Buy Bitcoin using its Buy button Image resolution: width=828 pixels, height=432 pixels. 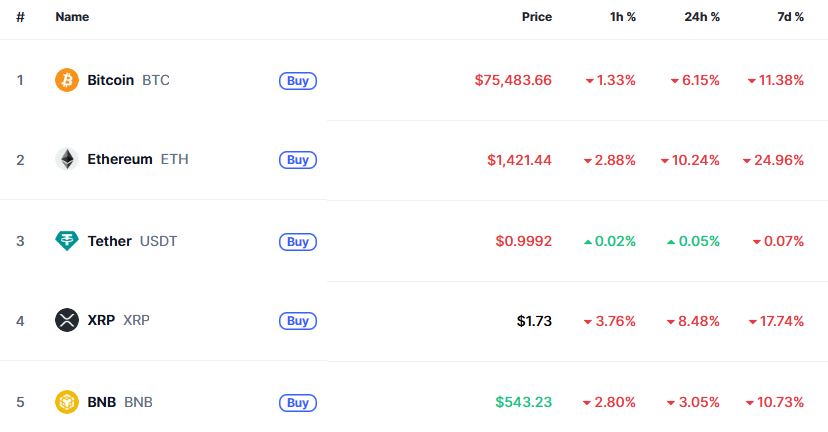298,81
